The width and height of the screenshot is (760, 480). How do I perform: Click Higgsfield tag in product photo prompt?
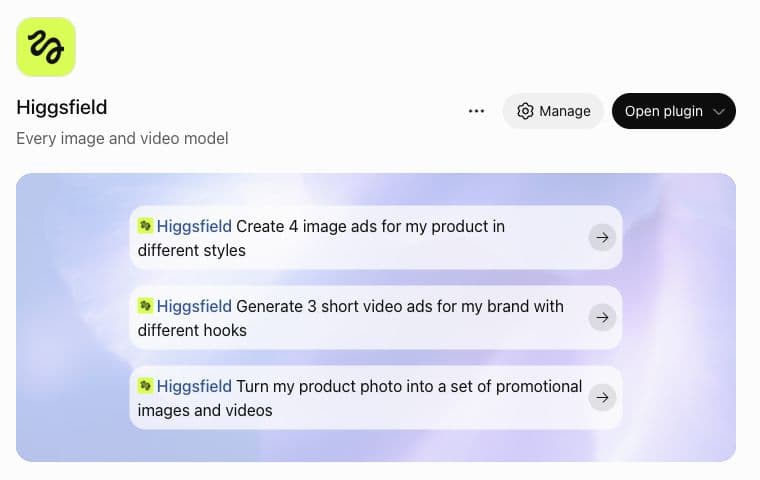[x=194, y=386]
